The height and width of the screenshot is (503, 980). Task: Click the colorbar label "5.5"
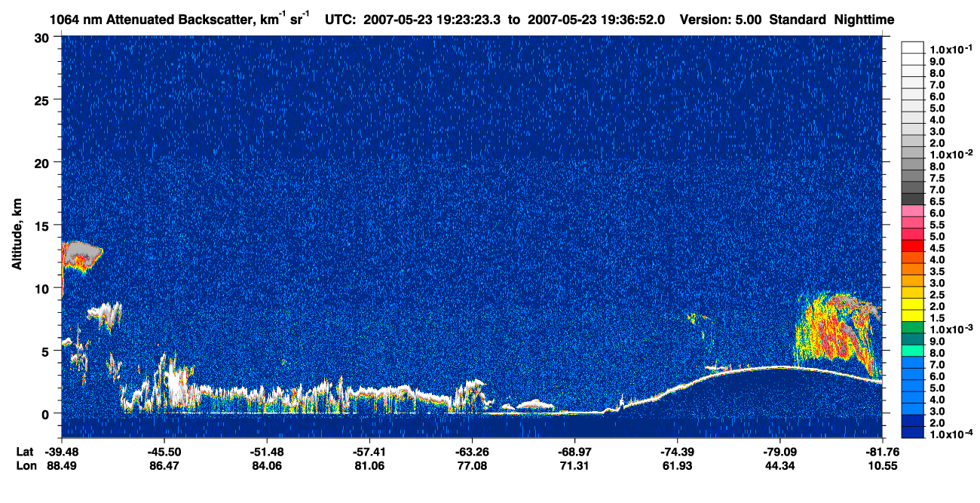coord(937,225)
